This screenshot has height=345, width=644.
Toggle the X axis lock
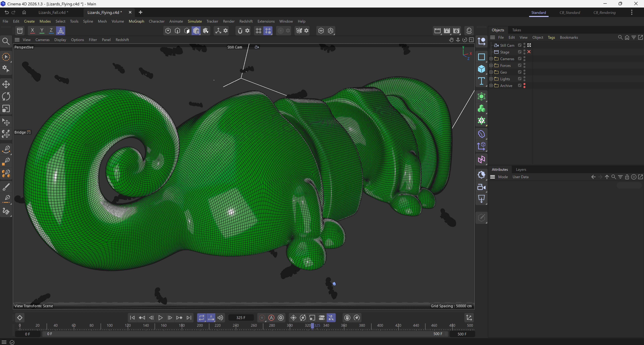32,31
